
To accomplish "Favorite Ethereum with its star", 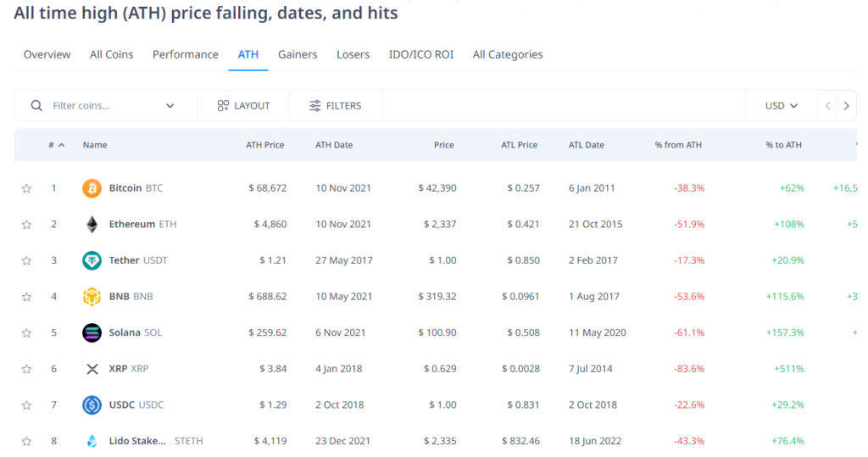I will [26, 225].
